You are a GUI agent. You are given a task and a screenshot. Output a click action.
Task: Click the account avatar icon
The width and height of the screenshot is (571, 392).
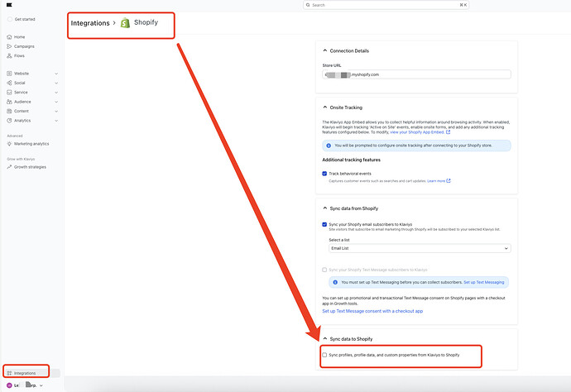pos(9,385)
